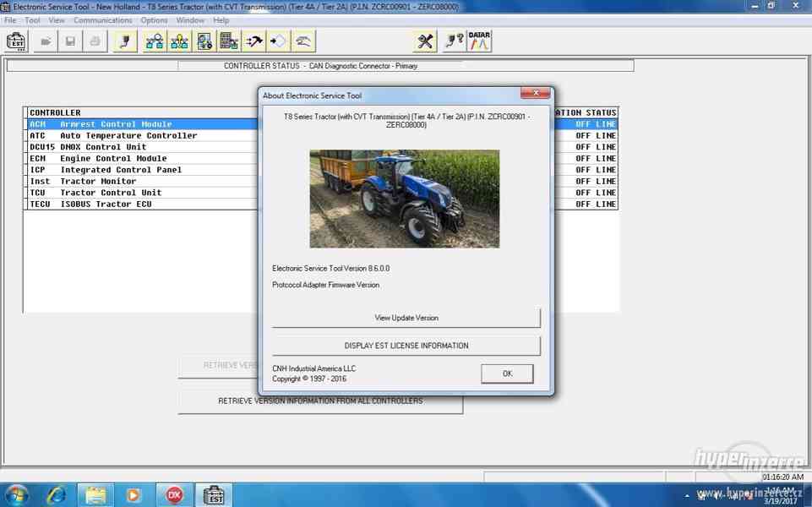Open the media player taskbar icon

[134, 496]
